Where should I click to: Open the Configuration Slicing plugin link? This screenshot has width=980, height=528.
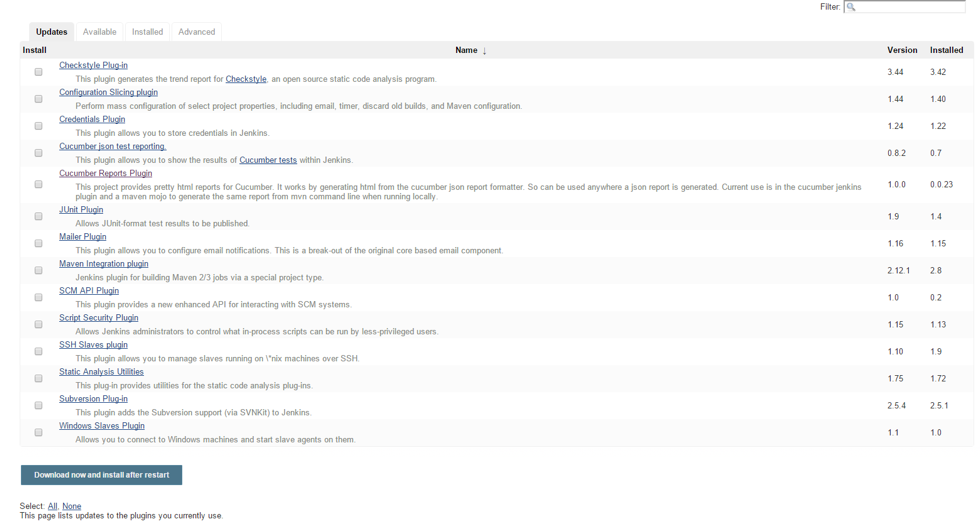click(x=108, y=92)
